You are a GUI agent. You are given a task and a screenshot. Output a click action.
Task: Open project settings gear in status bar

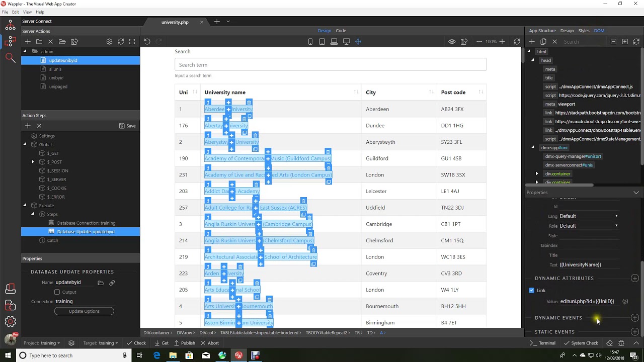tap(71, 343)
